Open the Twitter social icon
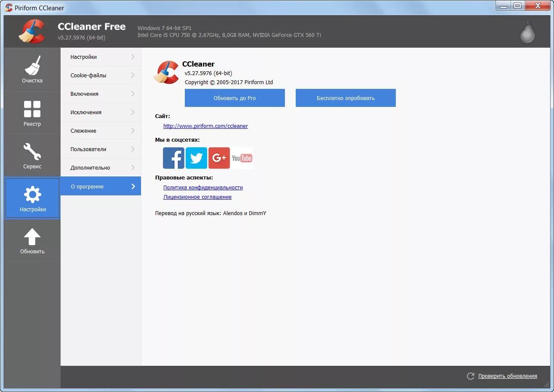This screenshot has height=392, width=554. [x=196, y=158]
